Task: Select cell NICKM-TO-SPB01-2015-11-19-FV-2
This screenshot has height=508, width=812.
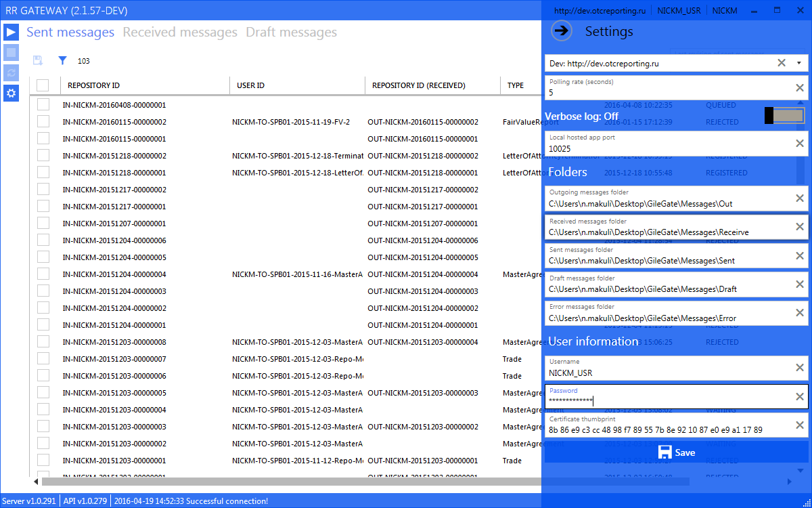Action: point(291,122)
